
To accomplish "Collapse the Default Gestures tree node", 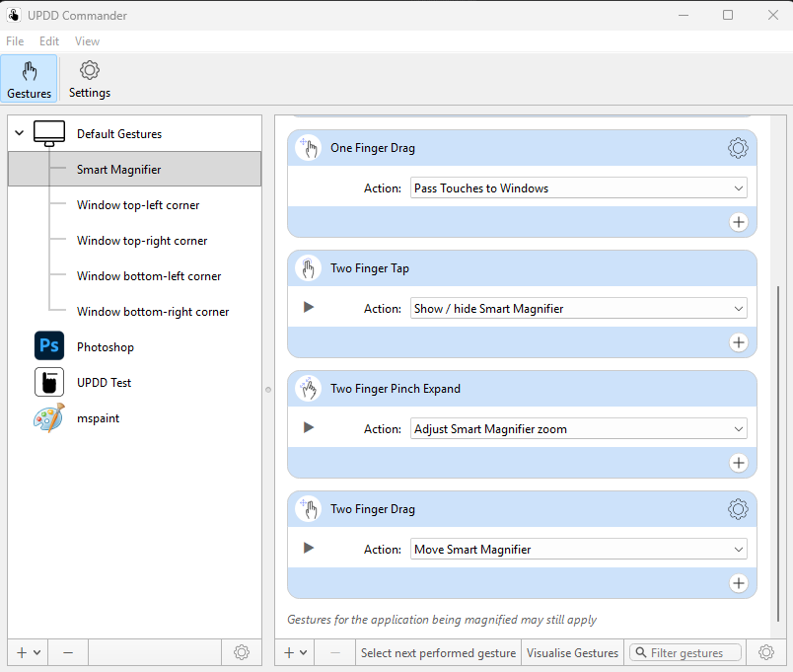I will pyautogui.click(x=19, y=133).
